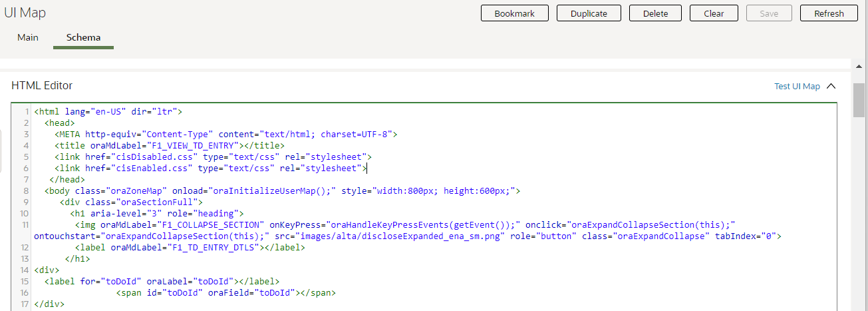The width and height of the screenshot is (868, 311).
Task: Click the label for toDoId line
Action: [162, 281]
